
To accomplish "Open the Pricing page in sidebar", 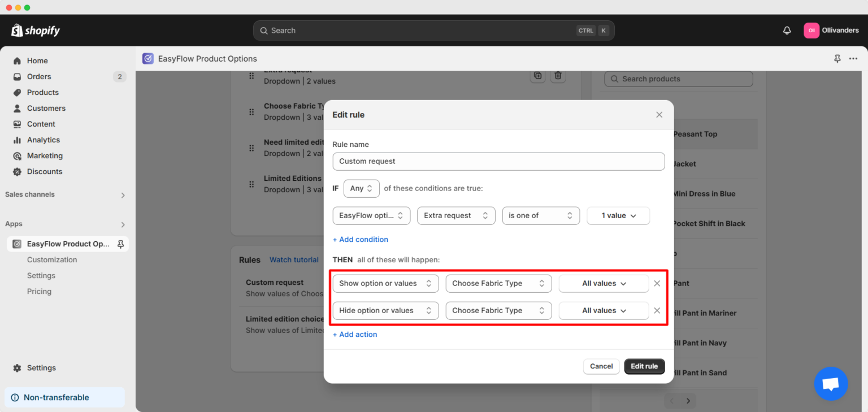I will [x=39, y=291].
